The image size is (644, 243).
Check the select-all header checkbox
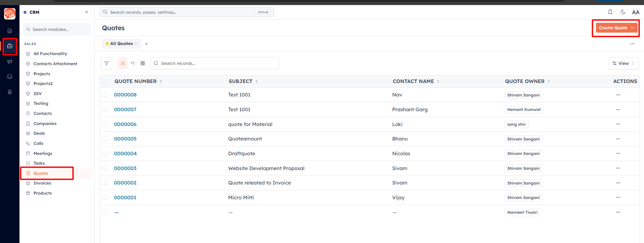[105, 82]
